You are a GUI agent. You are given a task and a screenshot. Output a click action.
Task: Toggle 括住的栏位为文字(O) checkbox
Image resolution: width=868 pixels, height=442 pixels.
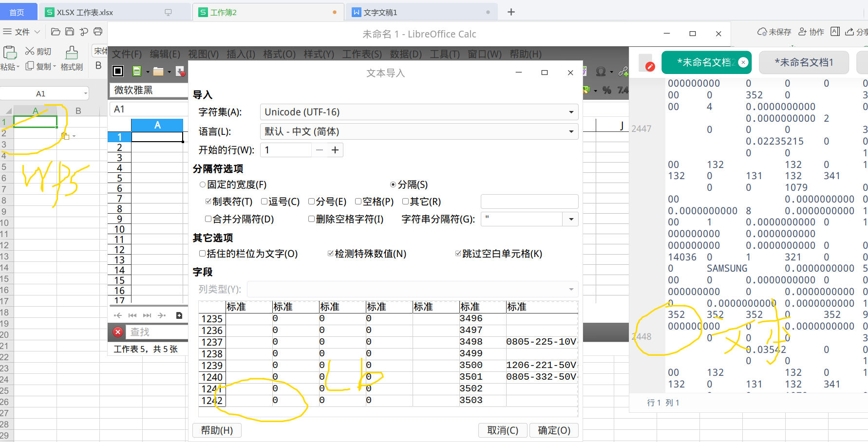(x=202, y=254)
